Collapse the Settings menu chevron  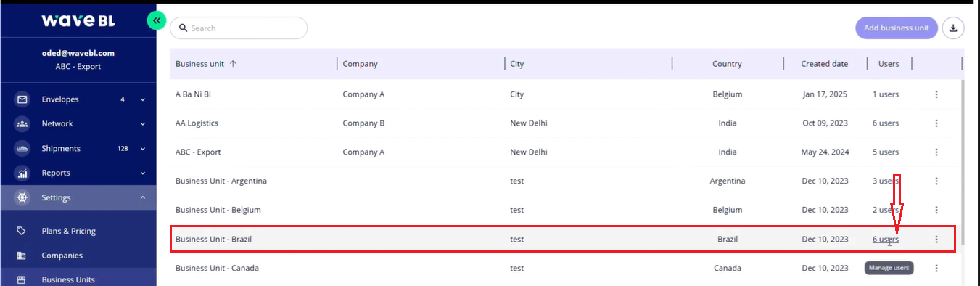(143, 197)
